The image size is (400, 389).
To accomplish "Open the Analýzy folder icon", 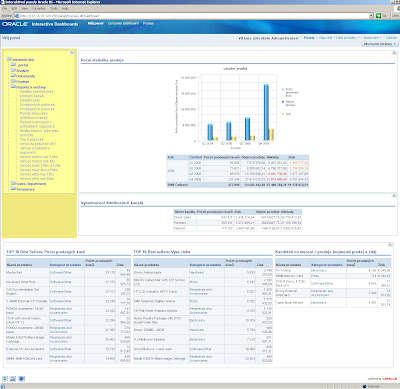I will coord(13,70).
